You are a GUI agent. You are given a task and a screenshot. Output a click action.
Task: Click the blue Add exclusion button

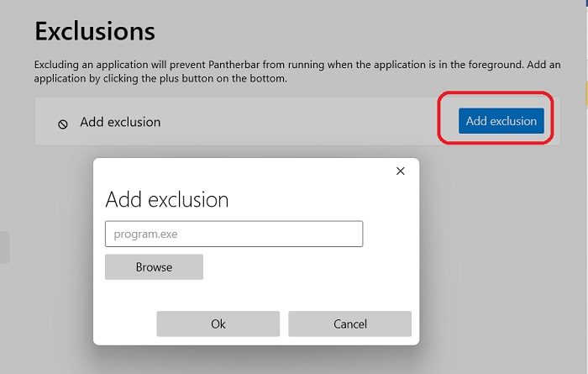(501, 121)
